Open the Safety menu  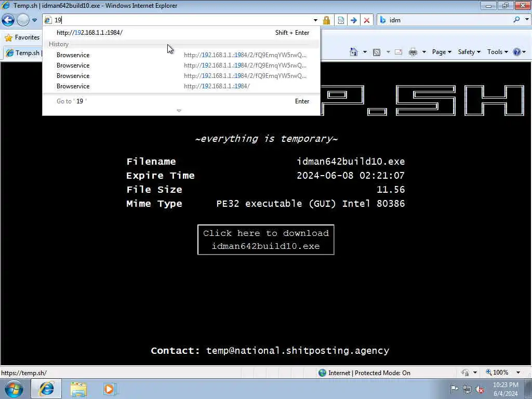click(x=469, y=52)
